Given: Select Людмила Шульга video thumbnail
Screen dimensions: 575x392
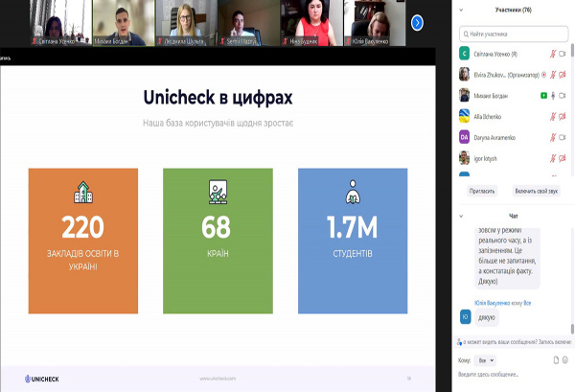Looking at the screenshot, I should (186, 23).
